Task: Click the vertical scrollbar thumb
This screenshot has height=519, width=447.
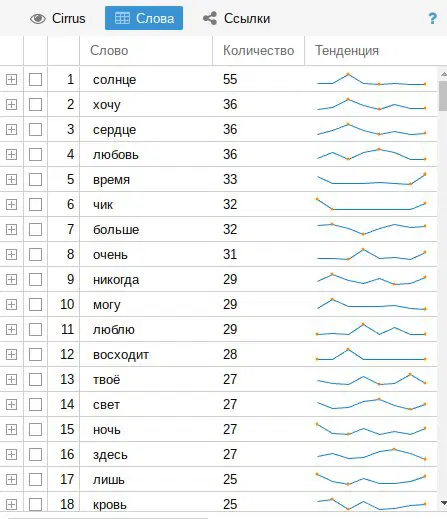Action: pos(443,96)
